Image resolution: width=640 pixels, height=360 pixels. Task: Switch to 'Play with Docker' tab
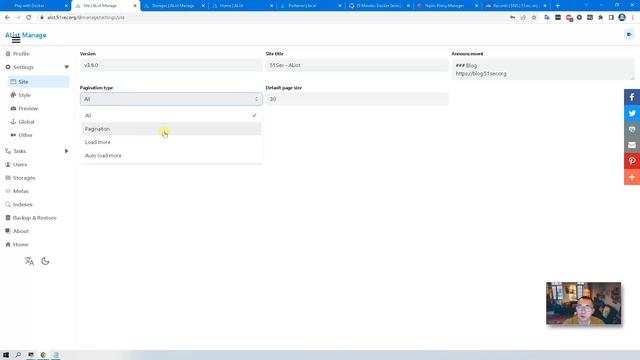coord(36,6)
